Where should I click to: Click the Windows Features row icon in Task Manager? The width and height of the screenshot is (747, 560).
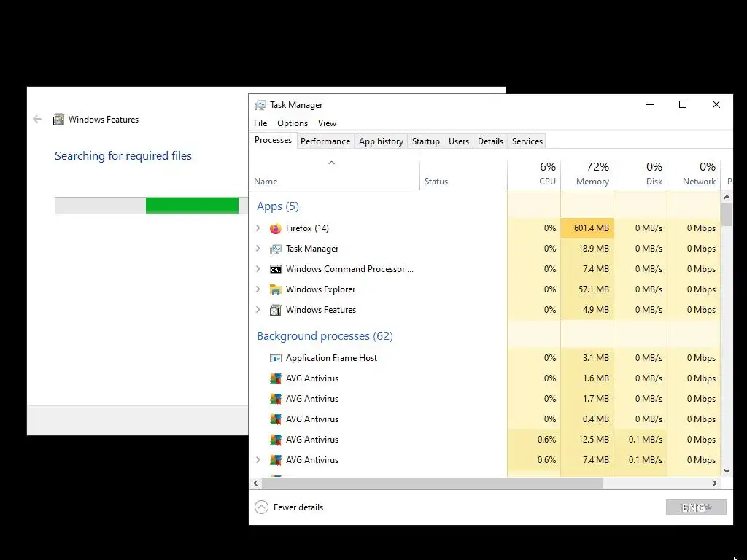(x=275, y=310)
